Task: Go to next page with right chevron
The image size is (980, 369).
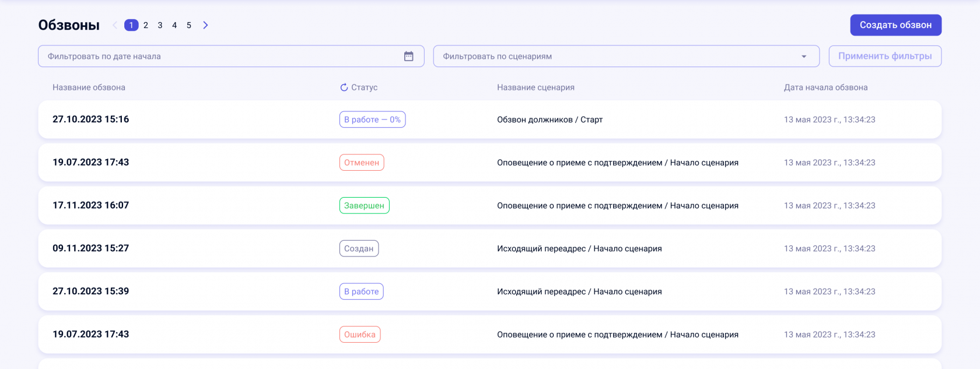Action: (x=205, y=25)
